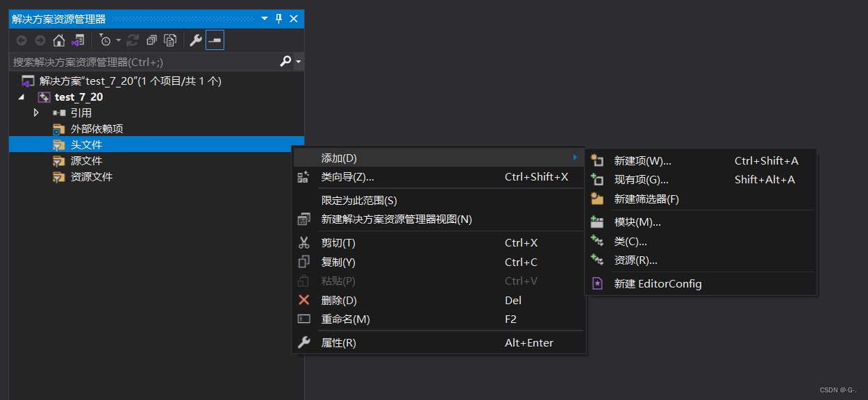The height and width of the screenshot is (400, 868).
Task: Collapse the test_7_20 project node
Action: pyautogui.click(x=22, y=97)
